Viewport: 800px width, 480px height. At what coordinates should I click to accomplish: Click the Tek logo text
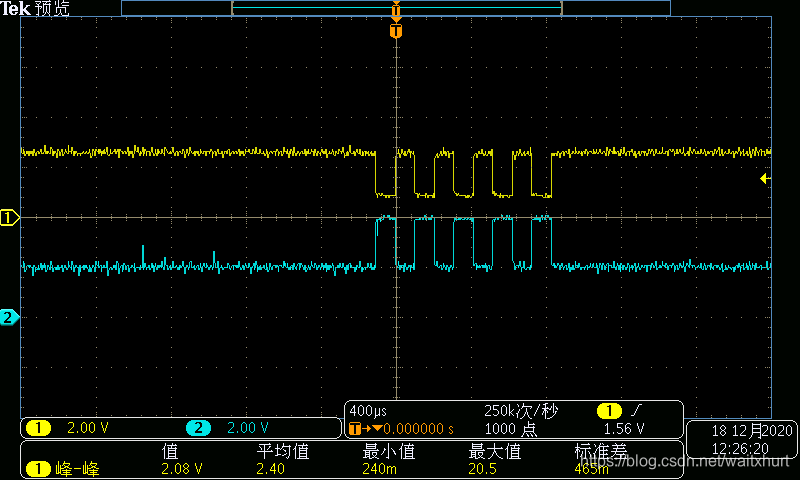(x=15, y=8)
